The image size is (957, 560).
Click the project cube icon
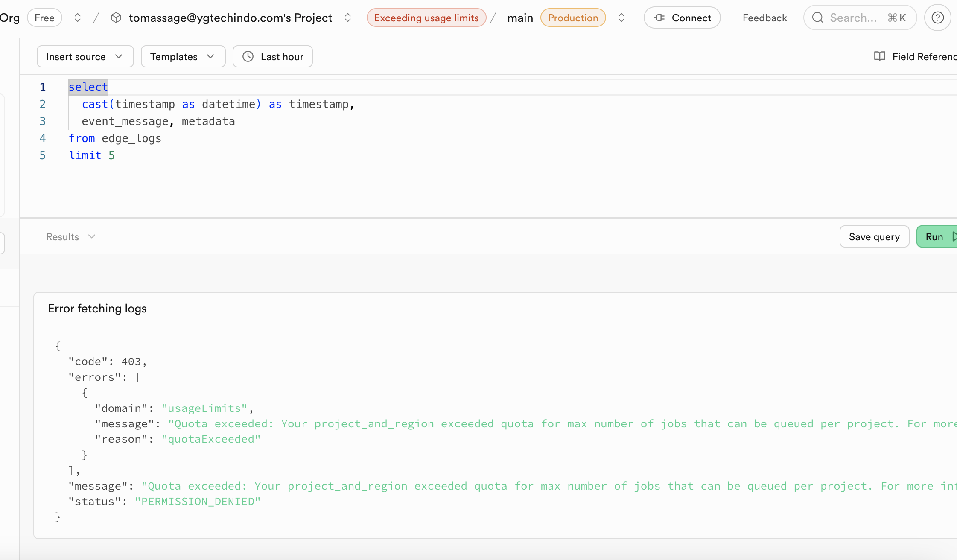[x=116, y=18]
